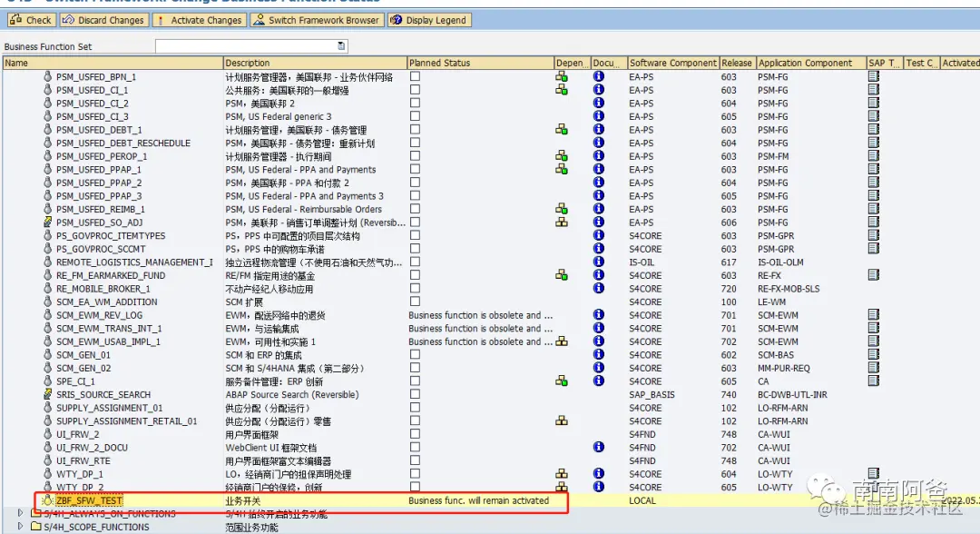Open documentation info icon for PSM_USFED_BPN_1
The image size is (980, 534).
point(599,76)
